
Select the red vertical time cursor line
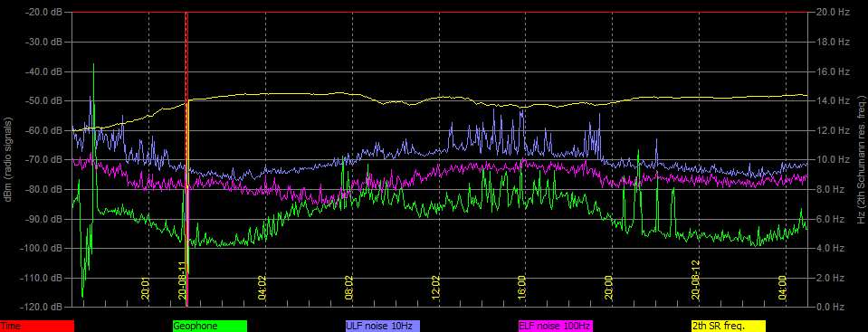click(x=186, y=159)
